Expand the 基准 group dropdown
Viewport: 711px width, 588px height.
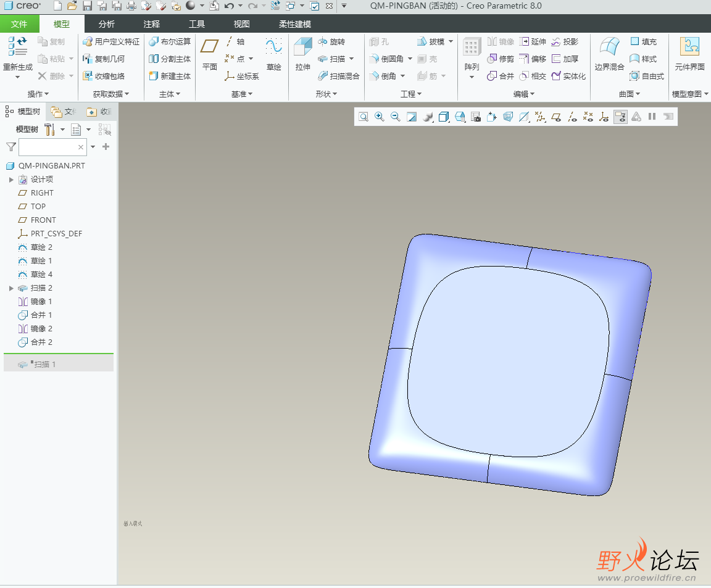click(x=242, y=94)
